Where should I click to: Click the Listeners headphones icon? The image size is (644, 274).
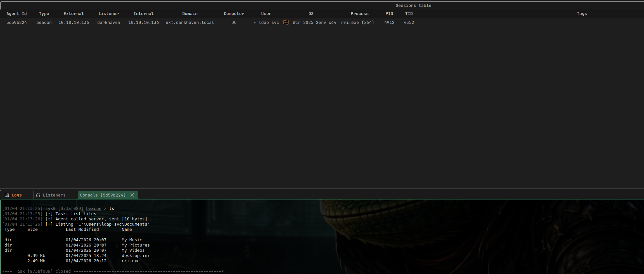coord(38,195)
